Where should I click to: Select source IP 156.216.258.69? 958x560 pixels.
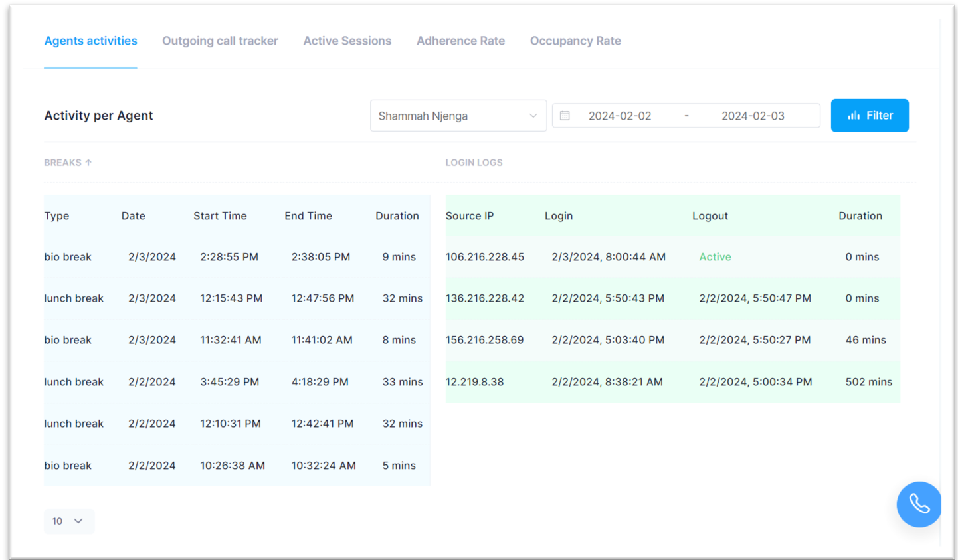pos(484,340)
